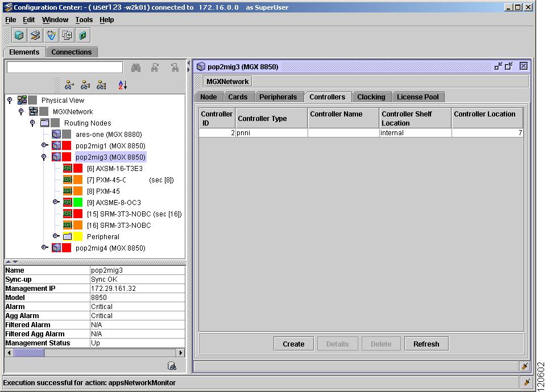Click the pop2mig1 node cube icon
547x392 pixels.
coord(56,145)
